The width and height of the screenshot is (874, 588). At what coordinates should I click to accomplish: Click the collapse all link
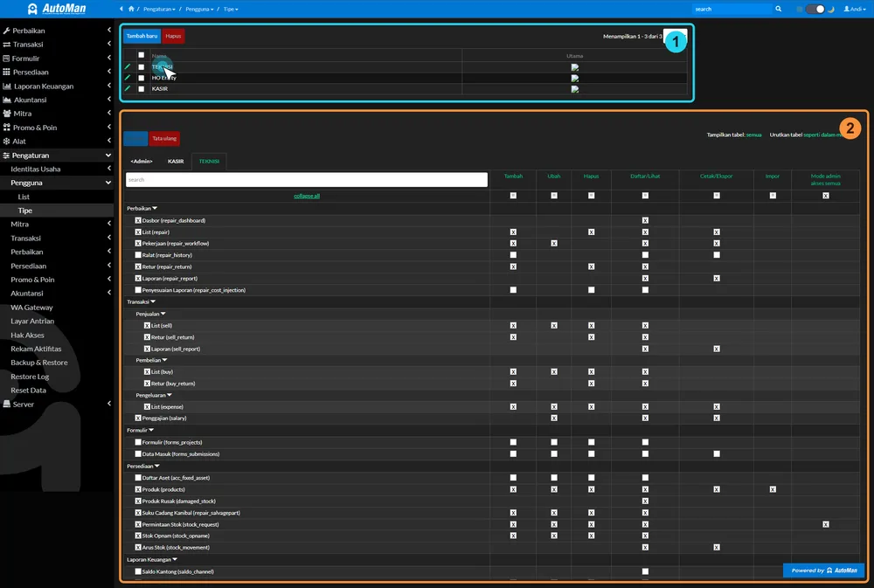[307, 196]
